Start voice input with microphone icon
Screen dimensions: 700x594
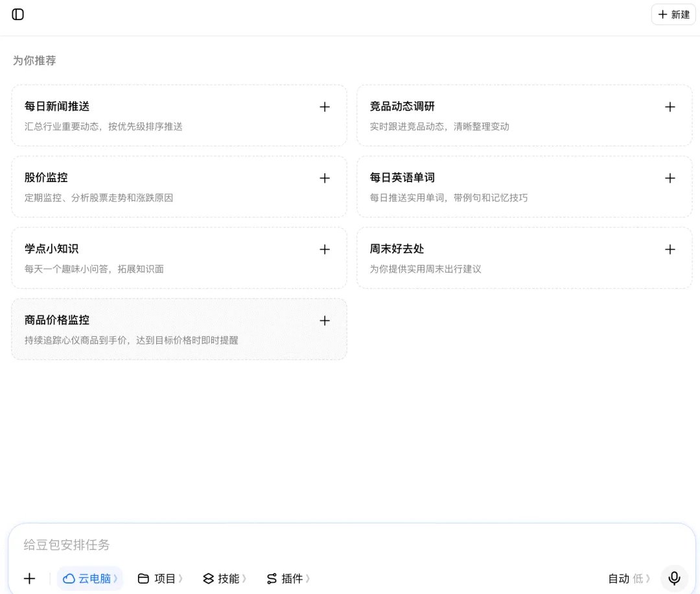pyautogui.click(x=674, y=578)
